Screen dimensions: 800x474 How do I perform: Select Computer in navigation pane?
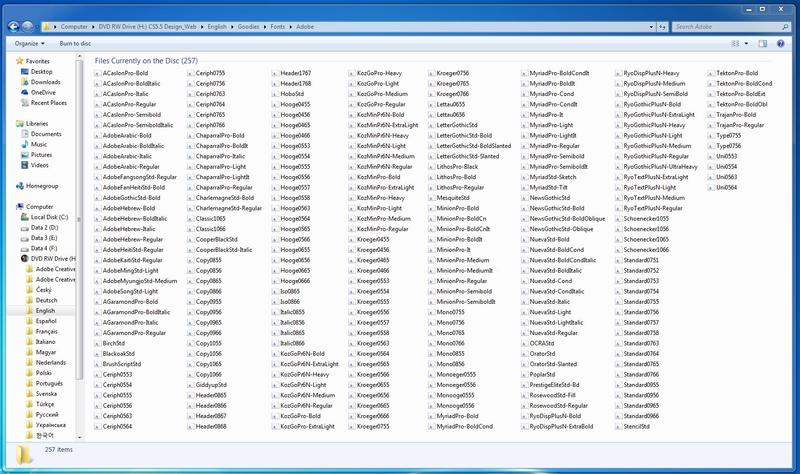(35, 207)
